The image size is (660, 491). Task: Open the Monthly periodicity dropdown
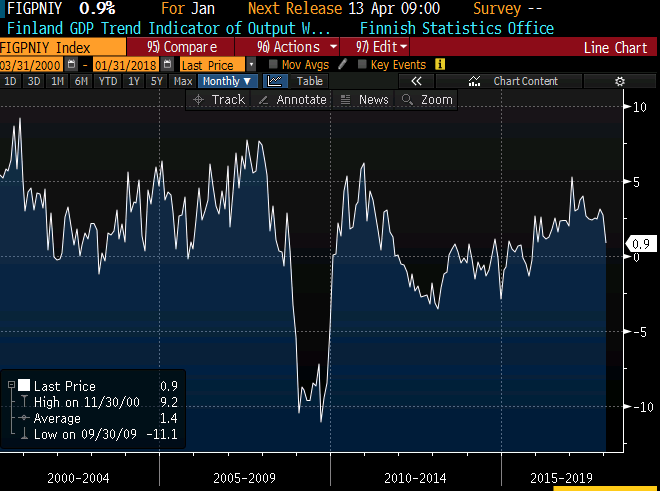coord(226,81)
